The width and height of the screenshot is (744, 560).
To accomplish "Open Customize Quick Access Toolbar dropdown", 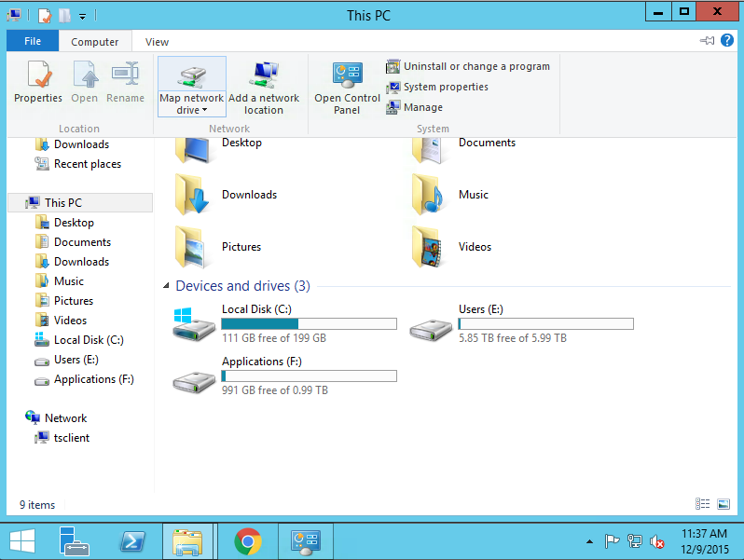I will click(83, 17).
